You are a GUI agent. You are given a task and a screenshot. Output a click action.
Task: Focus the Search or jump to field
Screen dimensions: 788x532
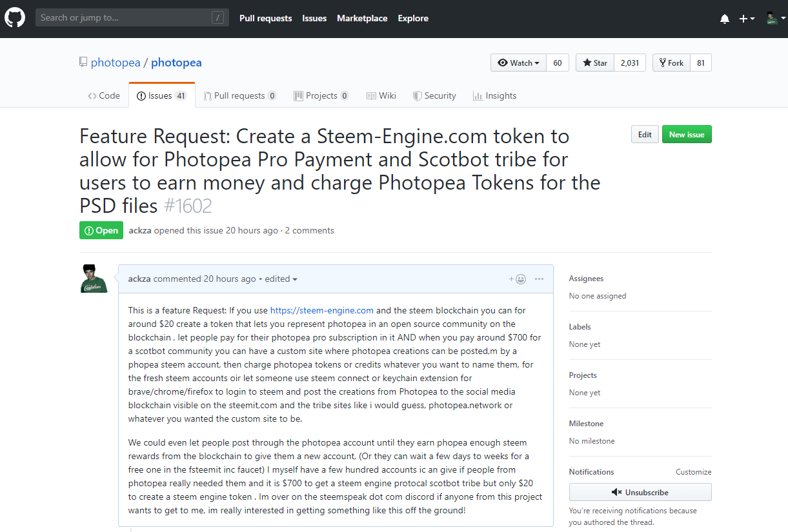[x=132, y=18]
